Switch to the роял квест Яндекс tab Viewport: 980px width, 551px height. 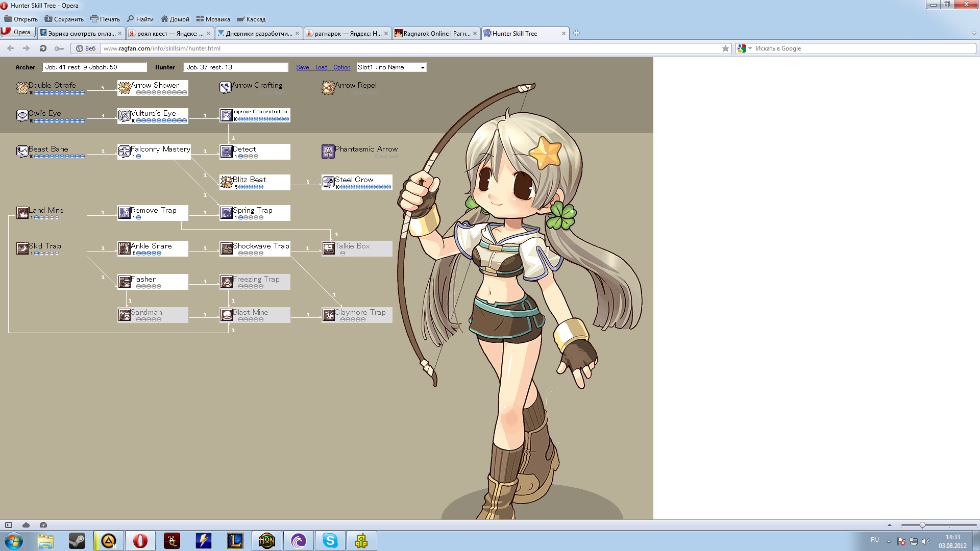pyautogui.click(x=169, y=34)
